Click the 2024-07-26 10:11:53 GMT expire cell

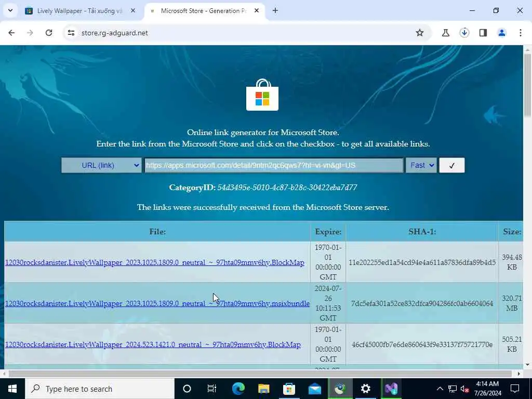328,303
